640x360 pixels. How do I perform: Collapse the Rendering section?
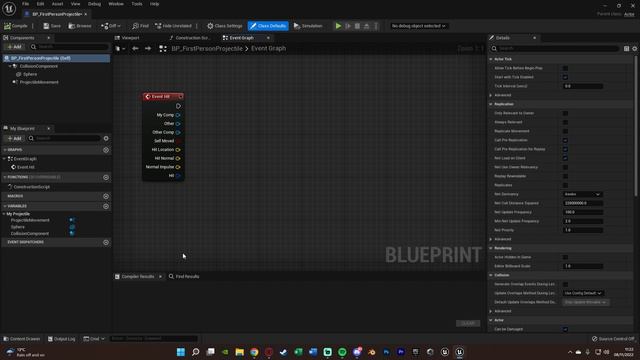click(491, 248)
